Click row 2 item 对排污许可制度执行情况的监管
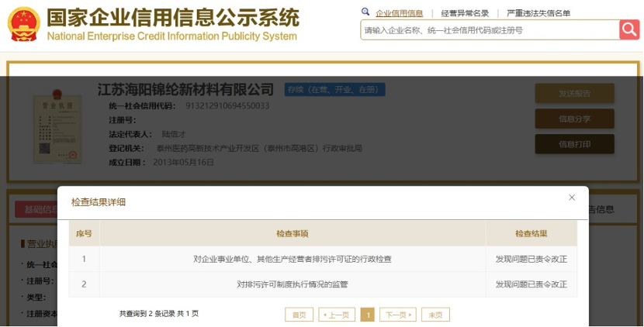The image size is (644, 327). pos(293,284)
